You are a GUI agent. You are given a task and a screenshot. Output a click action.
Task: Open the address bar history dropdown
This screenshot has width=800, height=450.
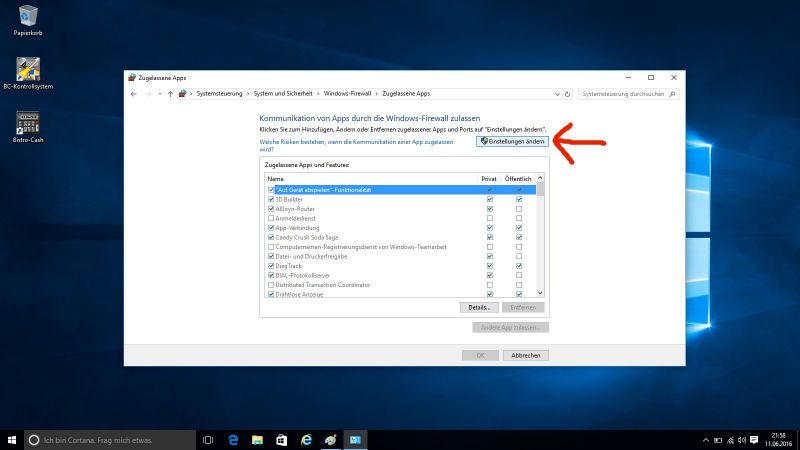point(557,94)
